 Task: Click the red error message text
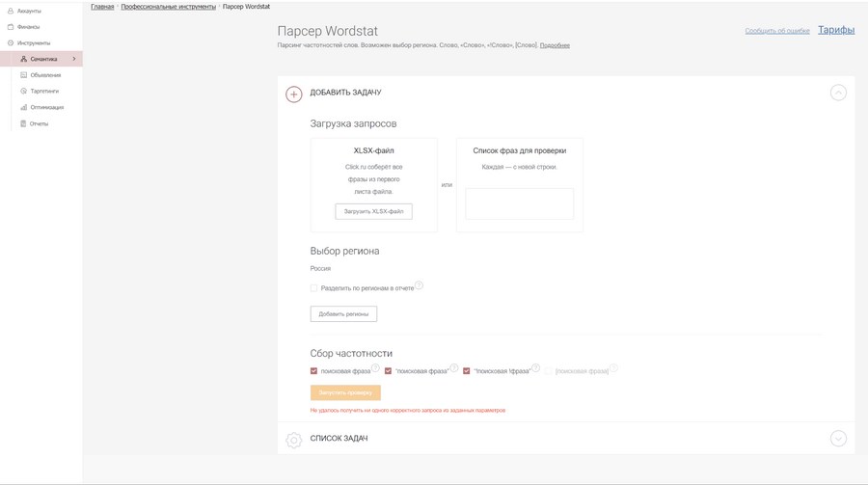pos(407,411)
